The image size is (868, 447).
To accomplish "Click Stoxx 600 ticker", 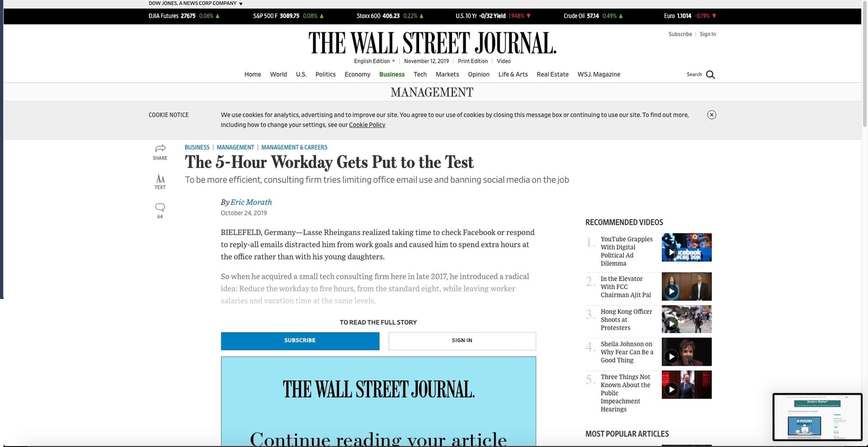I will click(x=390, y=16).
